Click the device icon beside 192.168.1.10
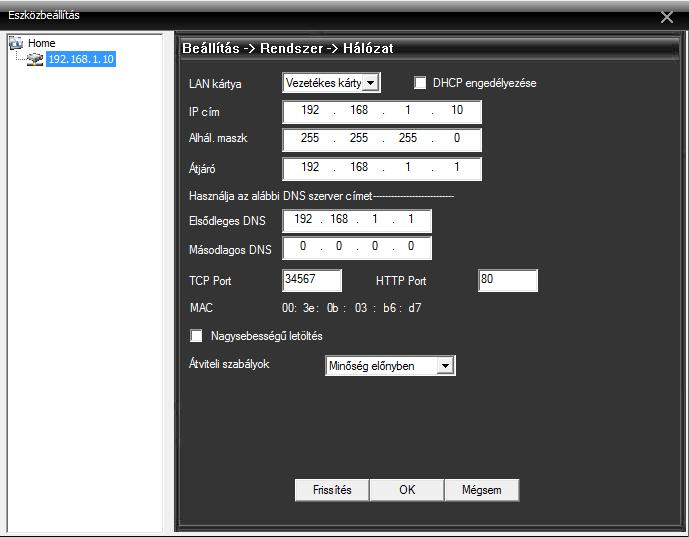 35,59
